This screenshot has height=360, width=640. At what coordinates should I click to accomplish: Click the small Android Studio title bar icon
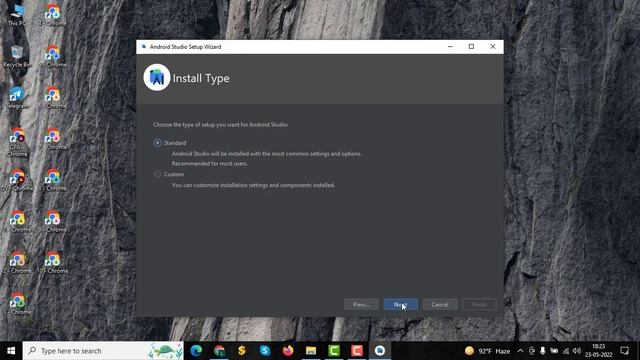pos(144,47)
